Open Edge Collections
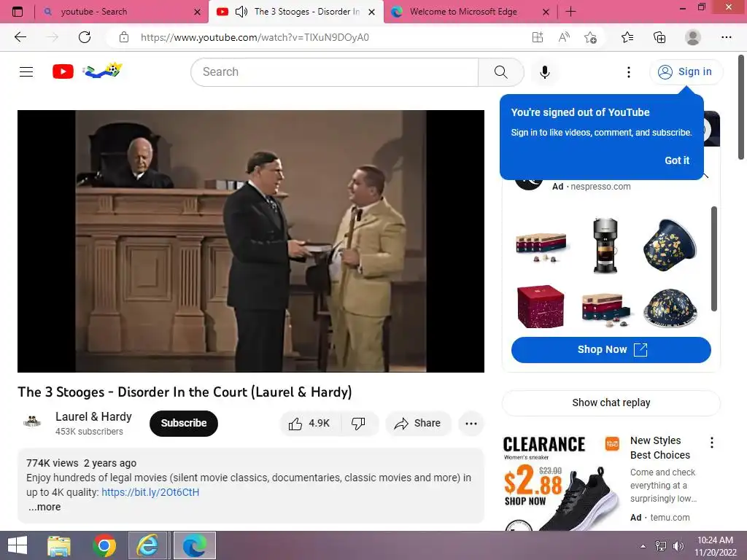Viewport: 747px width, 560px height. coord(659,37)
